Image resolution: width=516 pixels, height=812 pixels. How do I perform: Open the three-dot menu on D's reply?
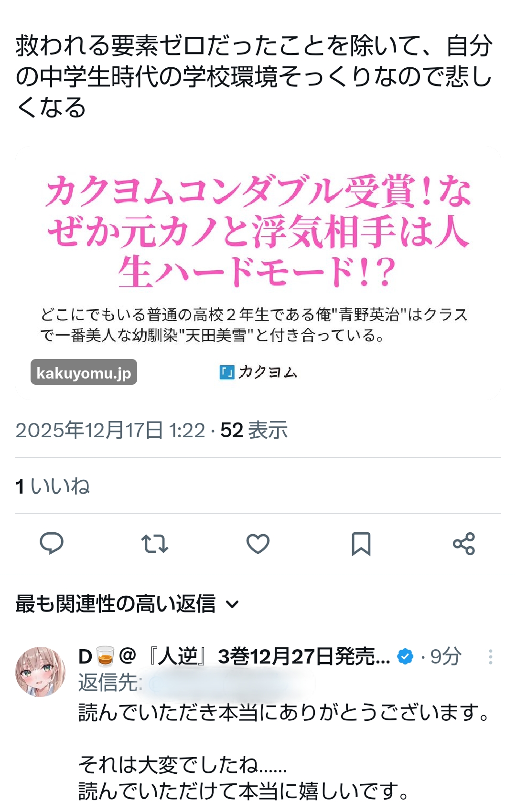(491, 657)
